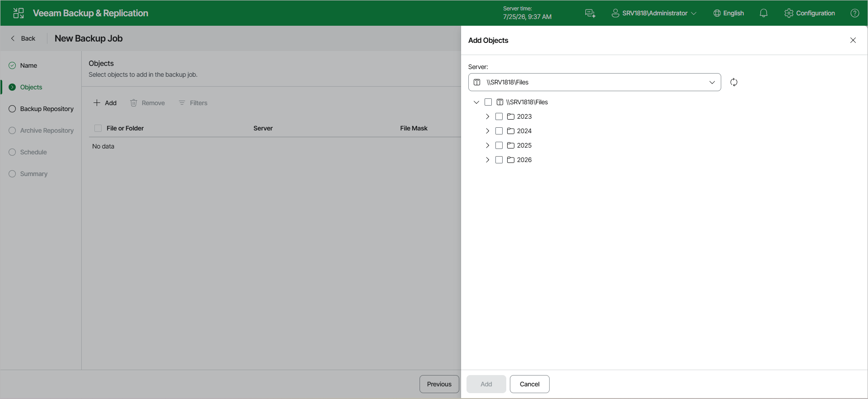Toggle the select-all checkbox in table header
The image size is (868, 399).
pyautogui.click(x=98, y=128)
